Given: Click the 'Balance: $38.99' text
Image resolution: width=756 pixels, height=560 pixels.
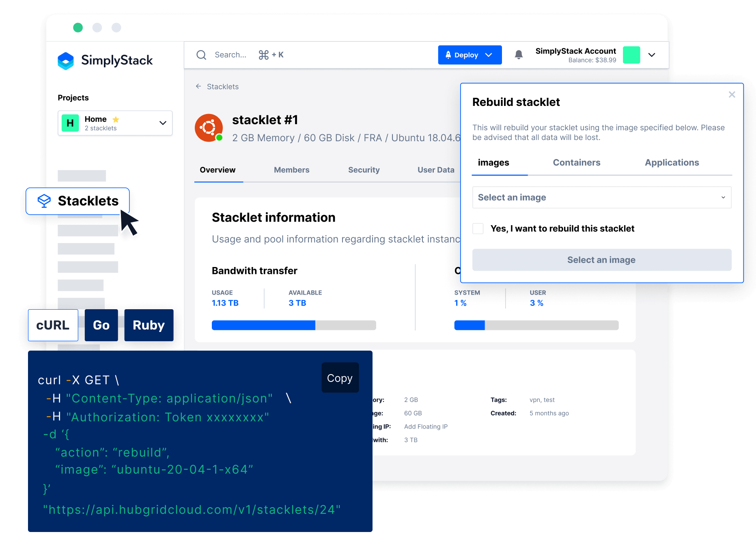Looking at the screenshot, I should point(592,60).
